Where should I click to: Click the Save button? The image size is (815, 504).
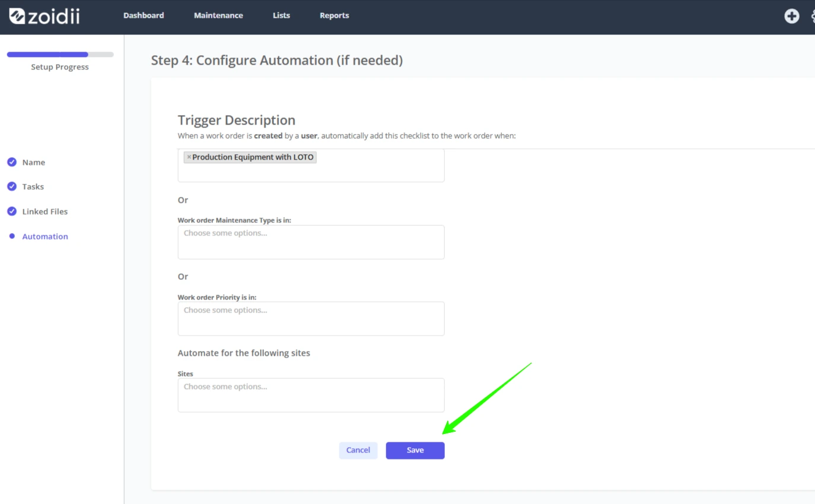coord(415,451)
